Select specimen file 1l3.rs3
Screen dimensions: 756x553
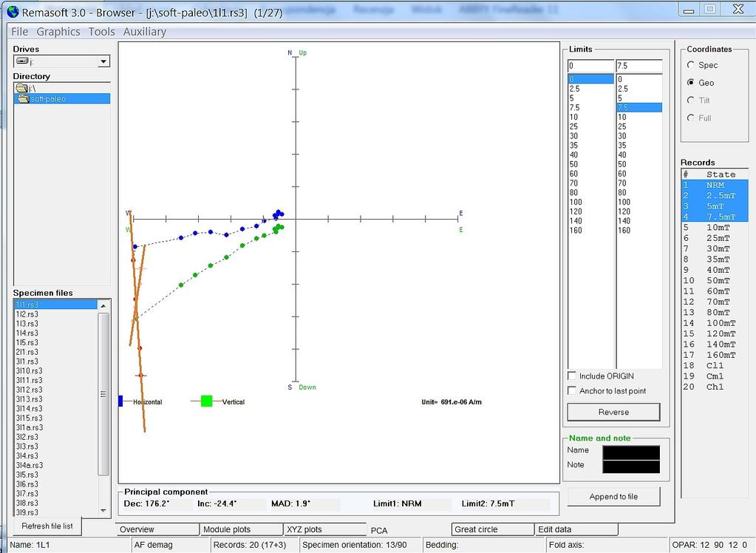(27, 324)
